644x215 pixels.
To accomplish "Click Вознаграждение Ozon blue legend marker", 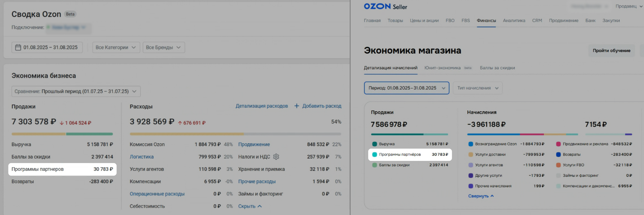I will tap(471, 144).
